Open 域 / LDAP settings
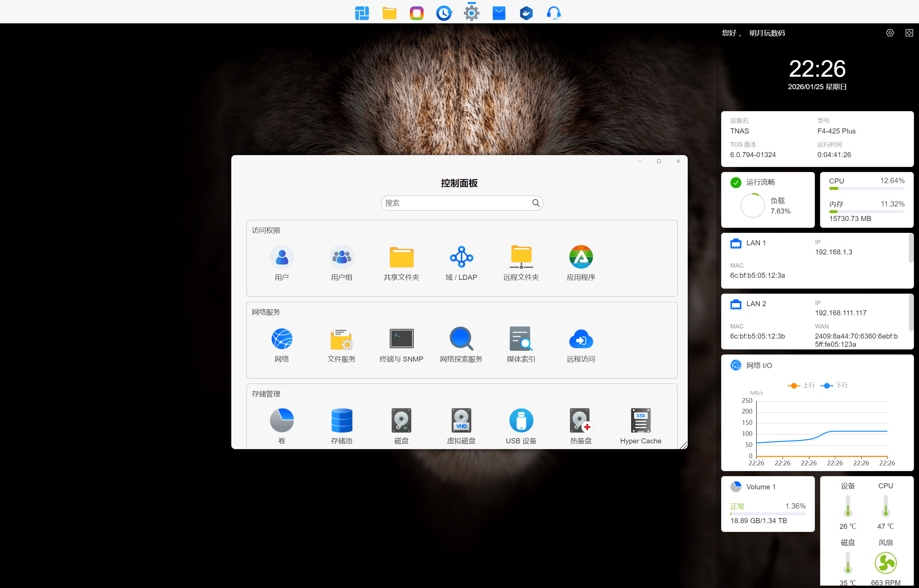Image resolution: width=919 pixels, height=588 pixels. tap(461, 257)
